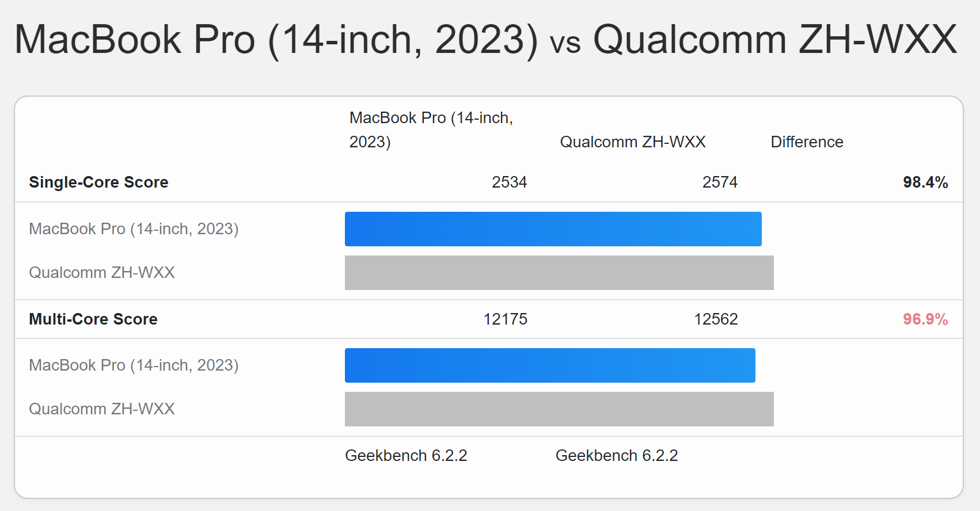Click the MacBook Pro single-core score 2534

pyautogui.click(x=509, y=182)
